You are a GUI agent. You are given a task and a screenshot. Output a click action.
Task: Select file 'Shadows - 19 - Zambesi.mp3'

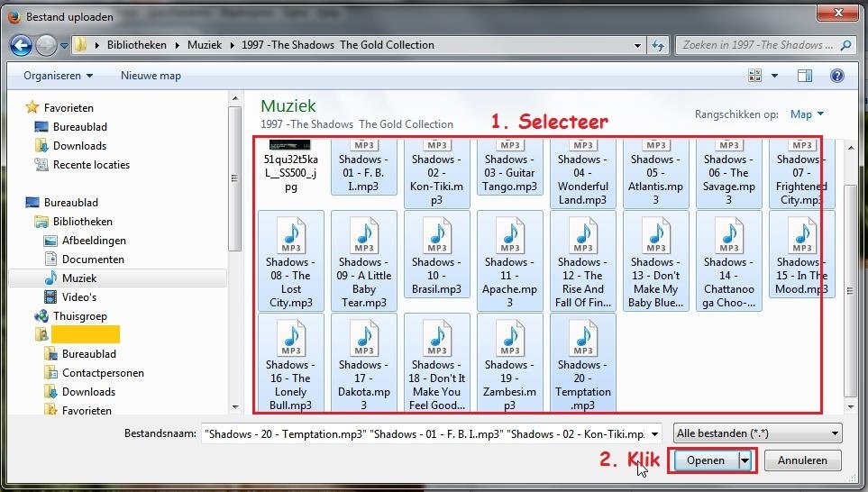(509, 363)
